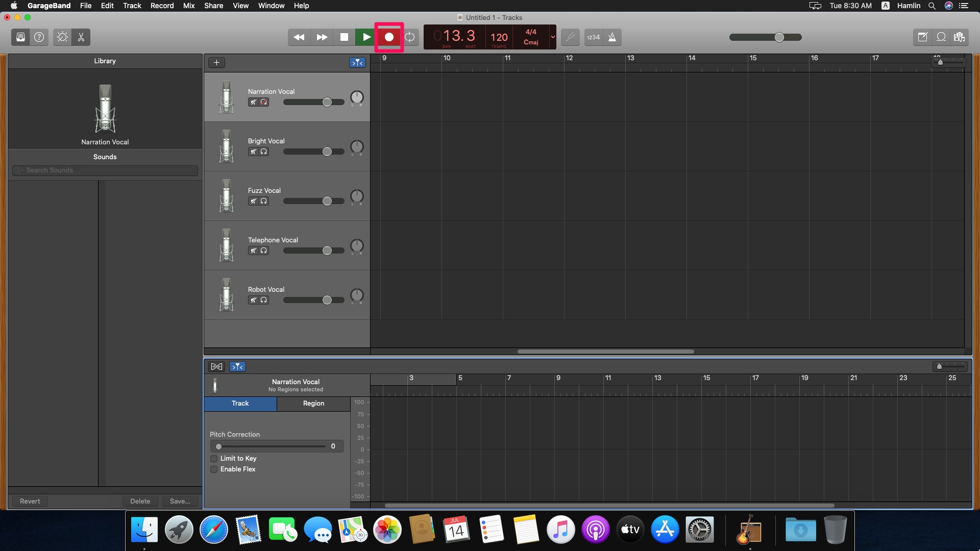980x551 pixels.
Task: Click the Save... button in Library
Action: point(180,502)
